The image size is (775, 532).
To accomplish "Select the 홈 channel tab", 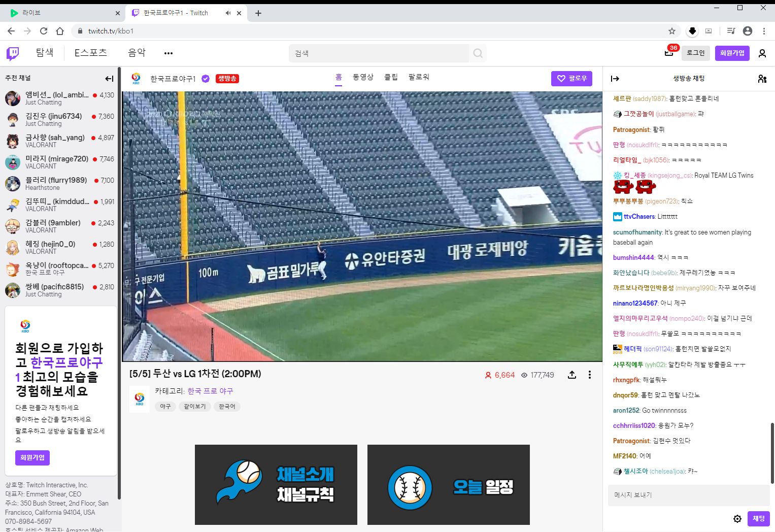I will (x=339, y=77).
